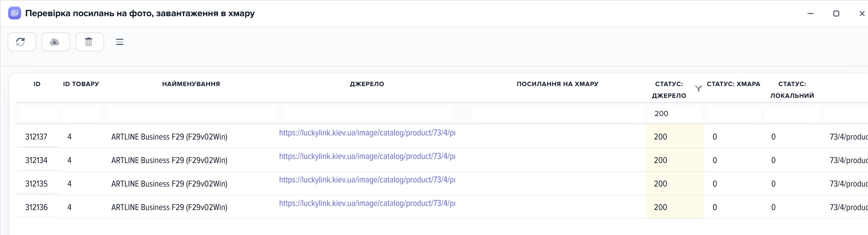
Task: Maximize the window
Action: (836, 14)
